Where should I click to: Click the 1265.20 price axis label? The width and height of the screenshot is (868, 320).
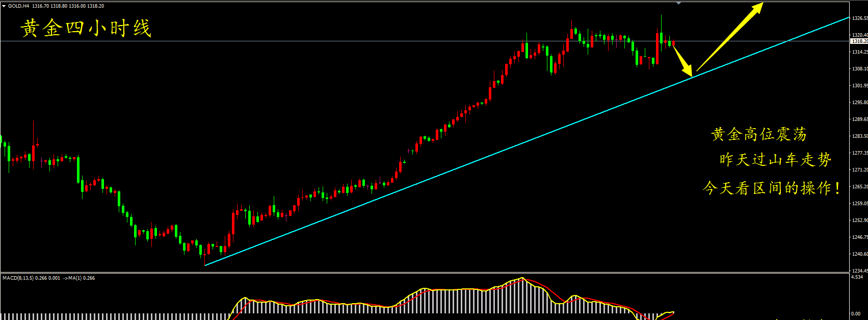point(860,187)
